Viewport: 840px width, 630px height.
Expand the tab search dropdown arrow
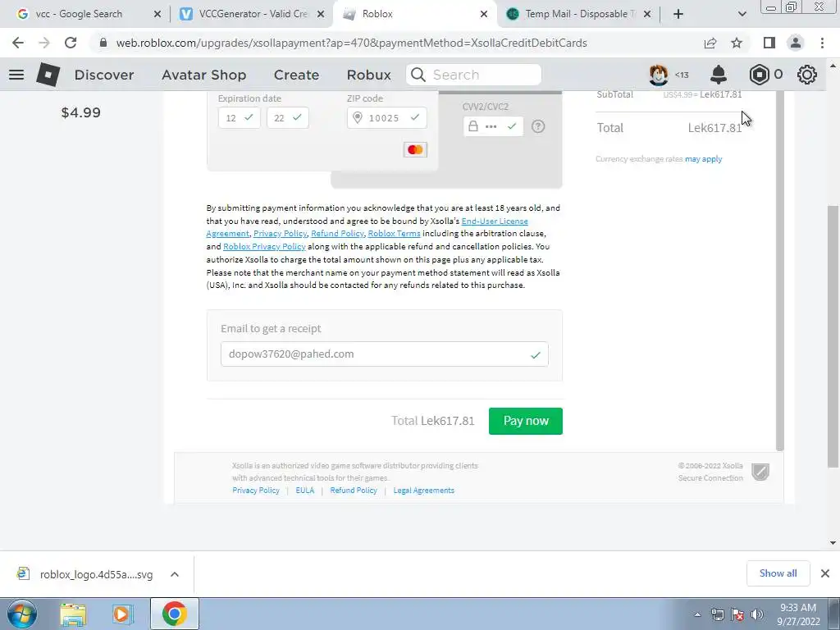pyautogui.click(x=742, y=14)
